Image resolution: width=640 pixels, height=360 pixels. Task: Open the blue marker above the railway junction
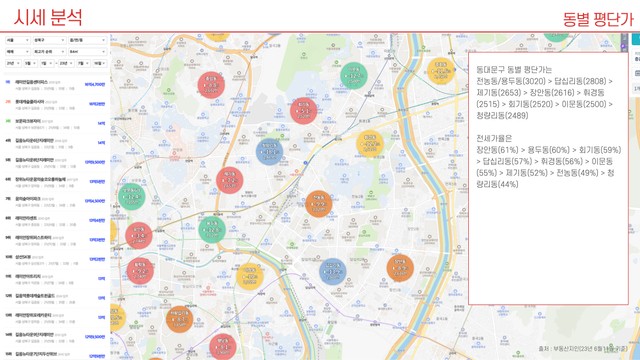coord(269,151)
